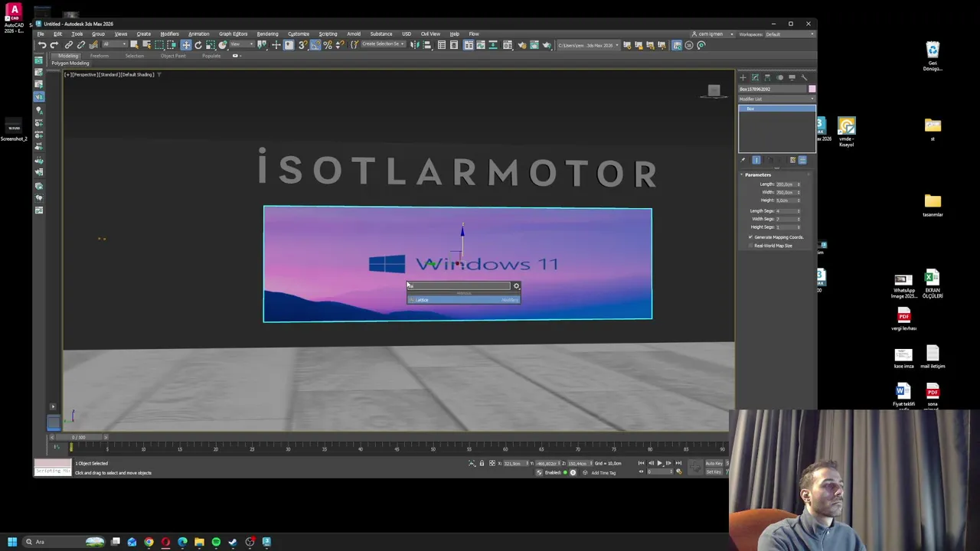The width and height of the screenshot is (980, 551).
Task: Toggle Real-World Map Size checkbox
Action: [750, 246]
